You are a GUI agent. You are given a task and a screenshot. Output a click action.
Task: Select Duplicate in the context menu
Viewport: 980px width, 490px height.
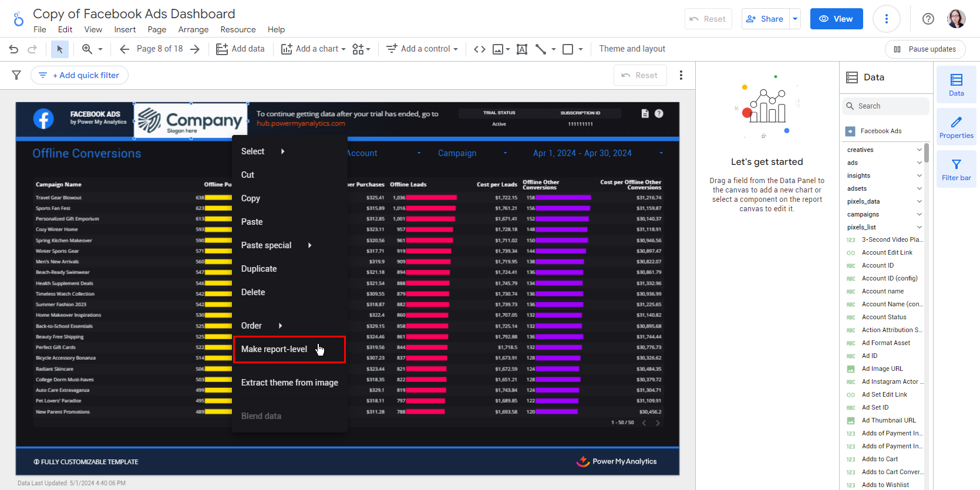[x=259, y=269]
